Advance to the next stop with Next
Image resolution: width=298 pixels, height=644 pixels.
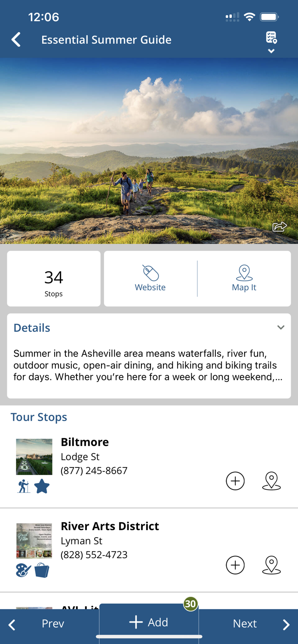coord(245,624)
